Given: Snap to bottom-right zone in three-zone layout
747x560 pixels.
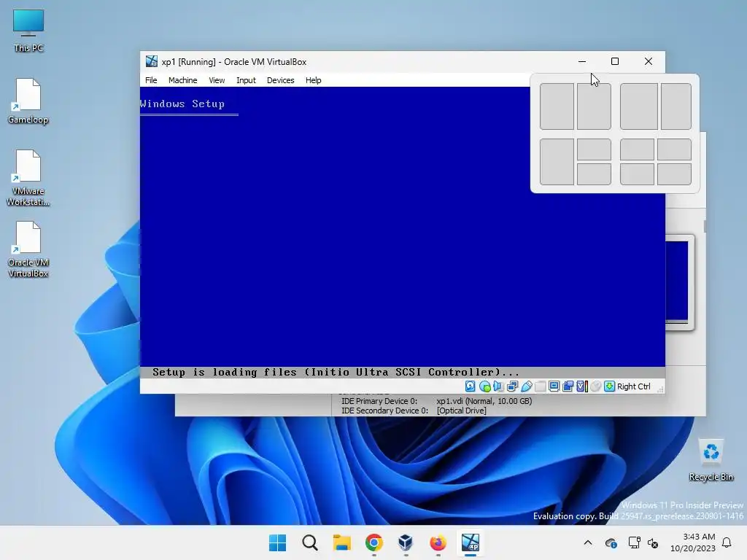Looking at the screenshot, I should tap(594, 174).
